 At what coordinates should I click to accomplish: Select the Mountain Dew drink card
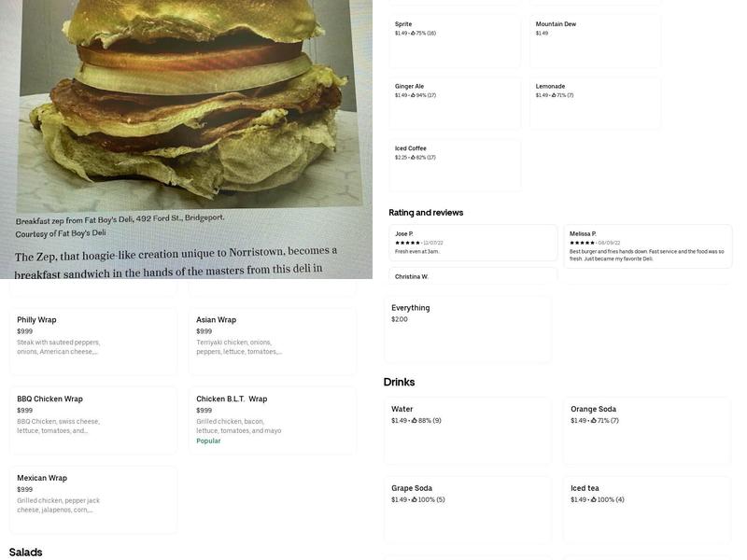click(595, 41)
